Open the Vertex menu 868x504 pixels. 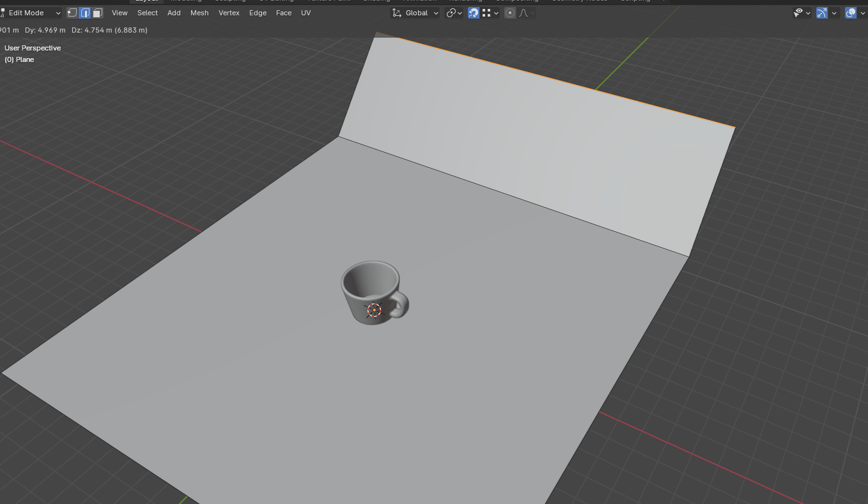pos(229,13)
